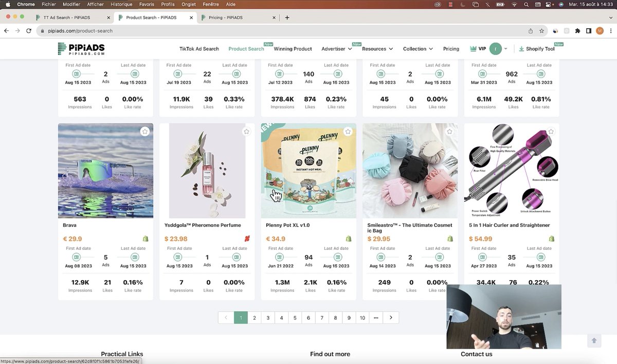Click the VIP crown icon

click(473, 49)
